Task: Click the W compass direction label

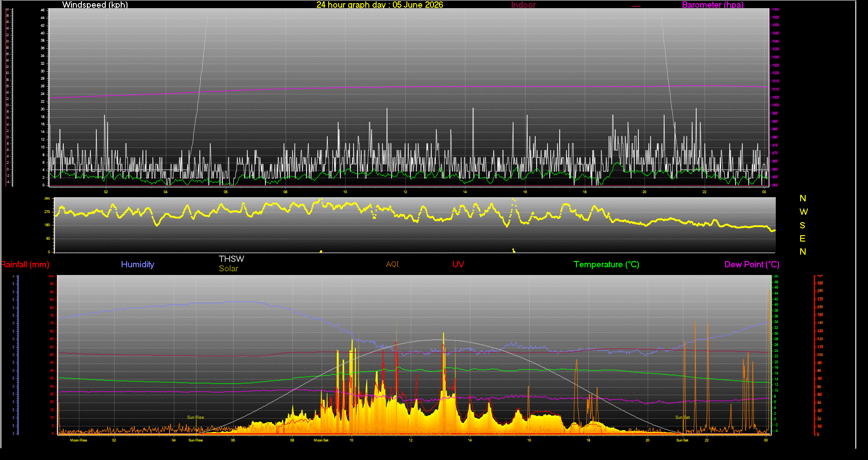Action: pyautogui.click(x=803, y=212)
